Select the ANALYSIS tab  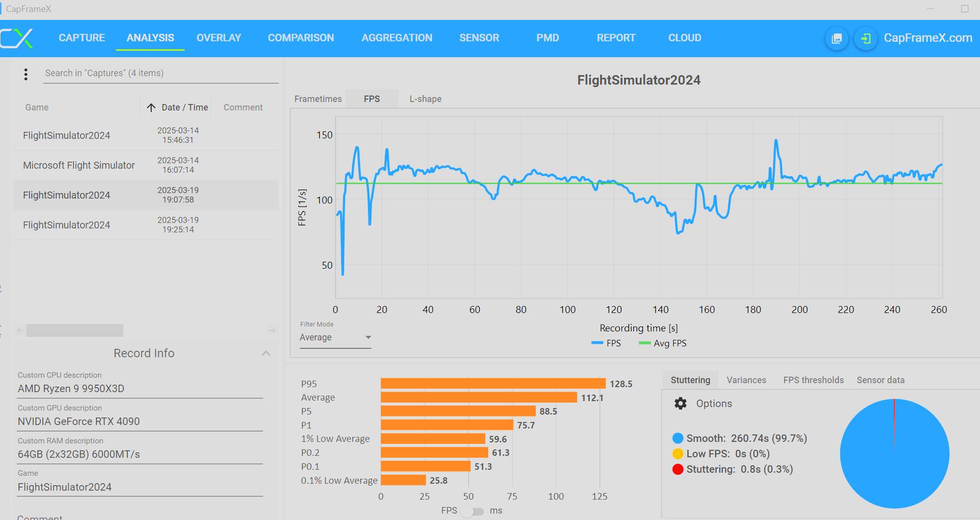pyautogui.click(x=150, y=38)
